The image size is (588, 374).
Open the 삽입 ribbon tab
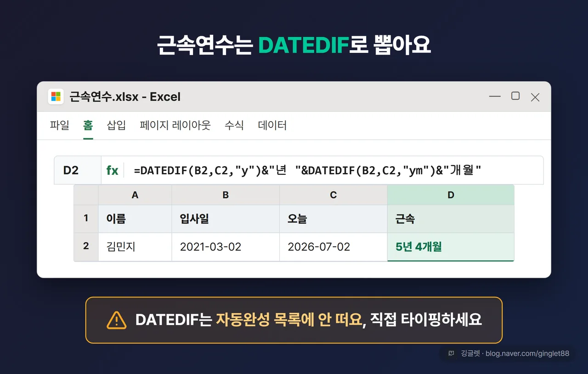pyautogui.click(x=116, y=125)
